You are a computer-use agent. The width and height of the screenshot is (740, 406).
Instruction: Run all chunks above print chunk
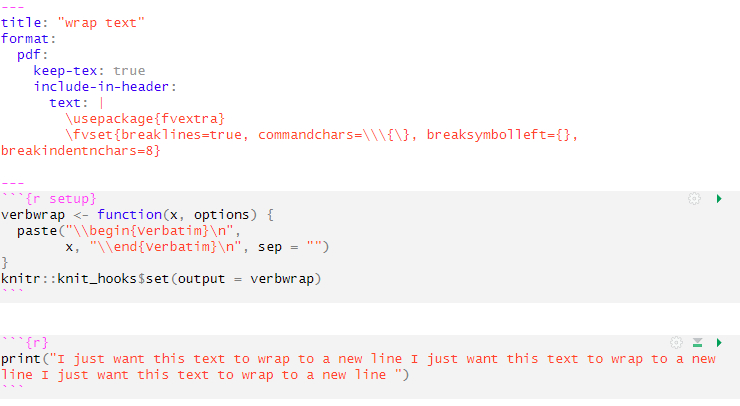tap(698, 343)
